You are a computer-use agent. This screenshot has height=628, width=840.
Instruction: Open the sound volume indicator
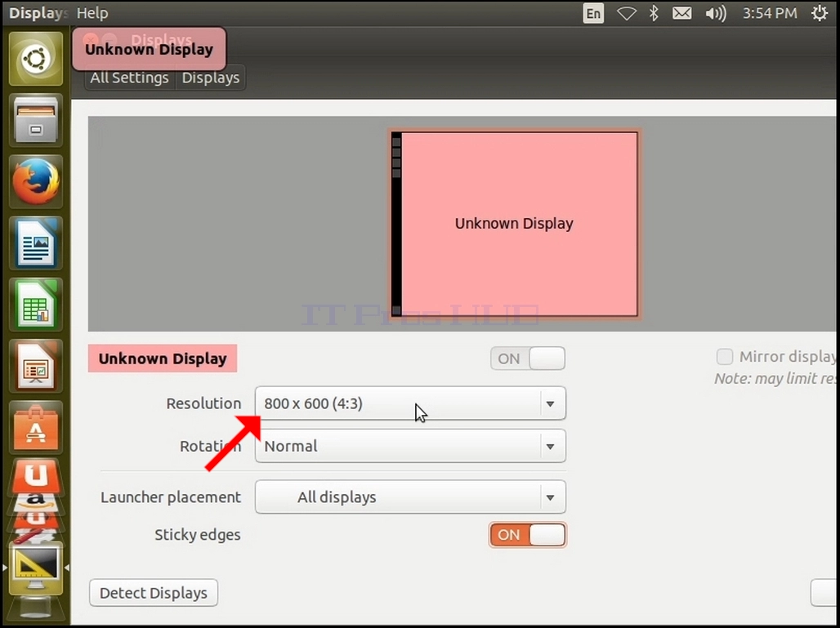715,13
